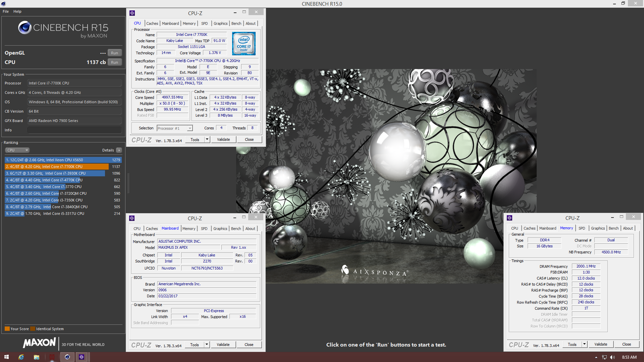The height and width of the screenshot is (362, 644).
Task: Select CPU tab in the Mainboard CPU-Z window
Action: [137, 229]
